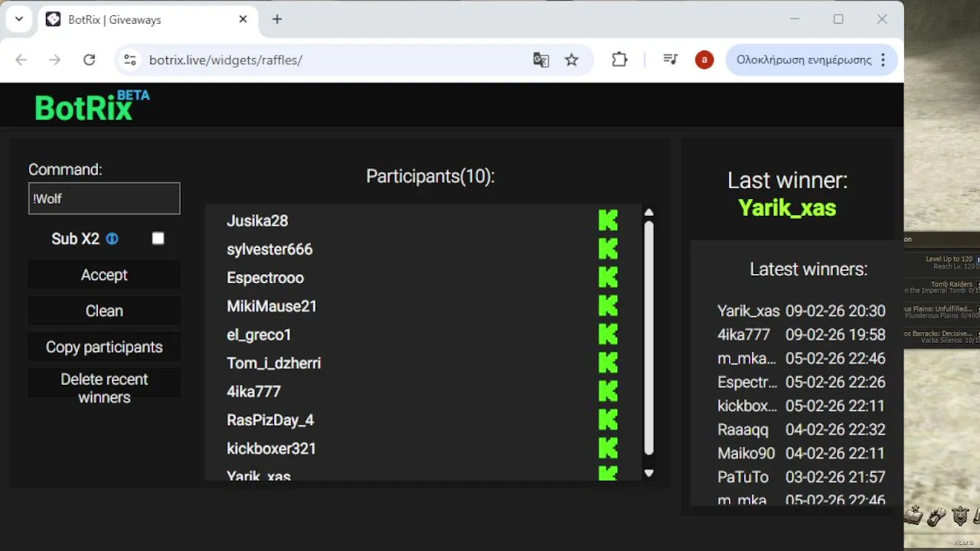The image size is (980, 551).
Task: Click the Kick icon beside sylvester666
Action: pyautogui.click(x=608, y=249)
